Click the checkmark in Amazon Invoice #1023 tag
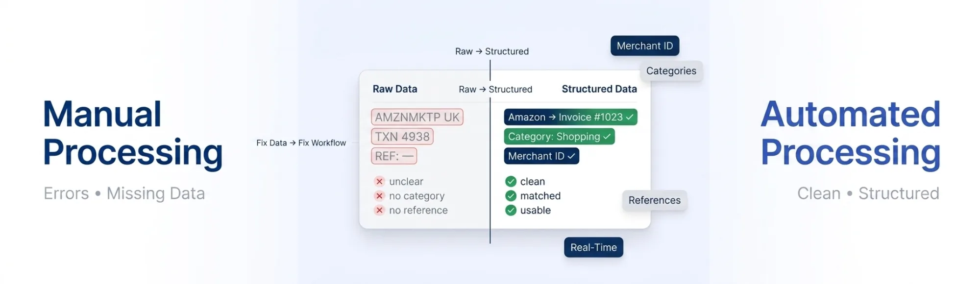Image resolution: width=980 pixels, height=284 pixels. tap(630, 117)
